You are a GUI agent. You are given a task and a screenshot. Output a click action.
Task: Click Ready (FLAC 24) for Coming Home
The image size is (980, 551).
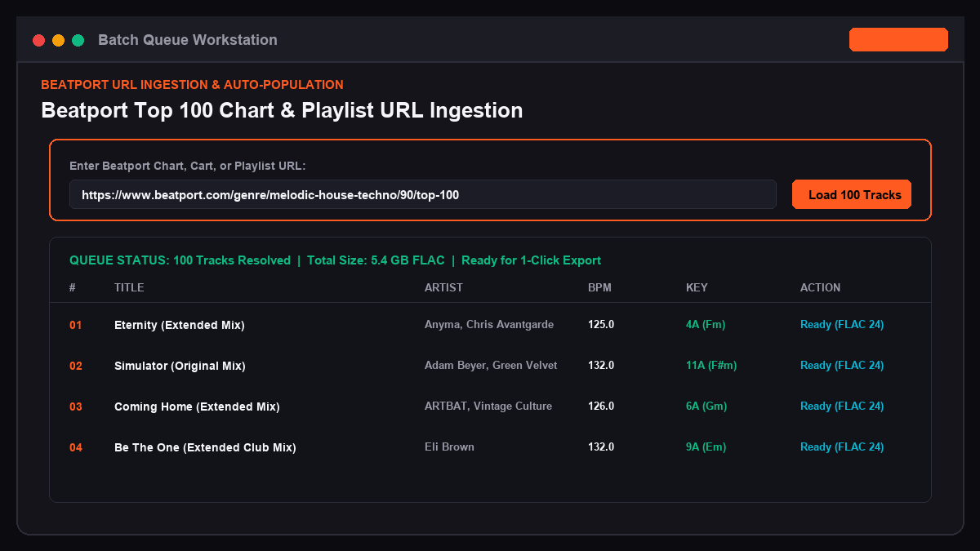(842, 406)
